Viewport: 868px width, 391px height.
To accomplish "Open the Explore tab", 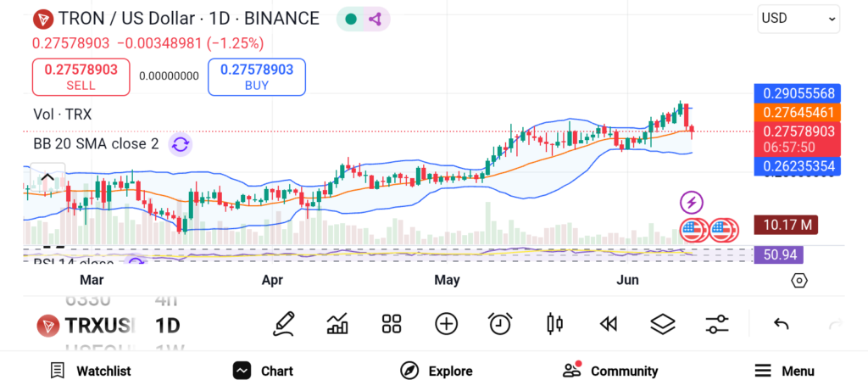I will 437,371.
